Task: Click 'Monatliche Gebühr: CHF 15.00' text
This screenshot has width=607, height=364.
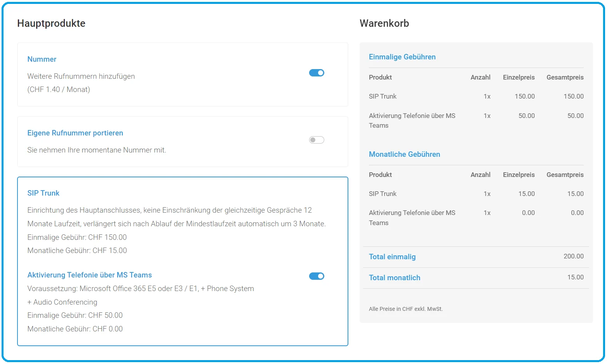Action: (x=77, y=251)
